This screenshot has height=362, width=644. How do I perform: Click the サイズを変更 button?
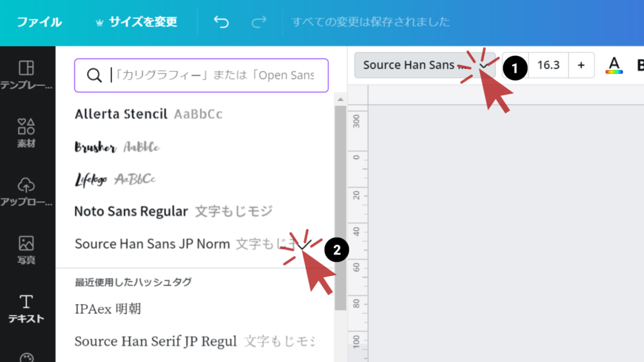tap(136, 22)
